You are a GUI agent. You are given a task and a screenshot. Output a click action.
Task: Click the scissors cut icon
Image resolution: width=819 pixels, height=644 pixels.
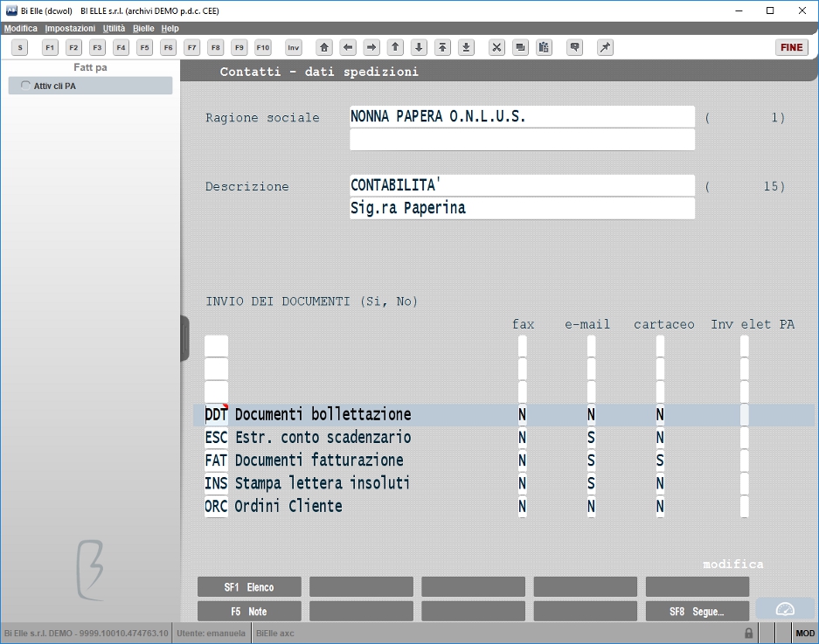pyautogui.click(x=496, y=47)
